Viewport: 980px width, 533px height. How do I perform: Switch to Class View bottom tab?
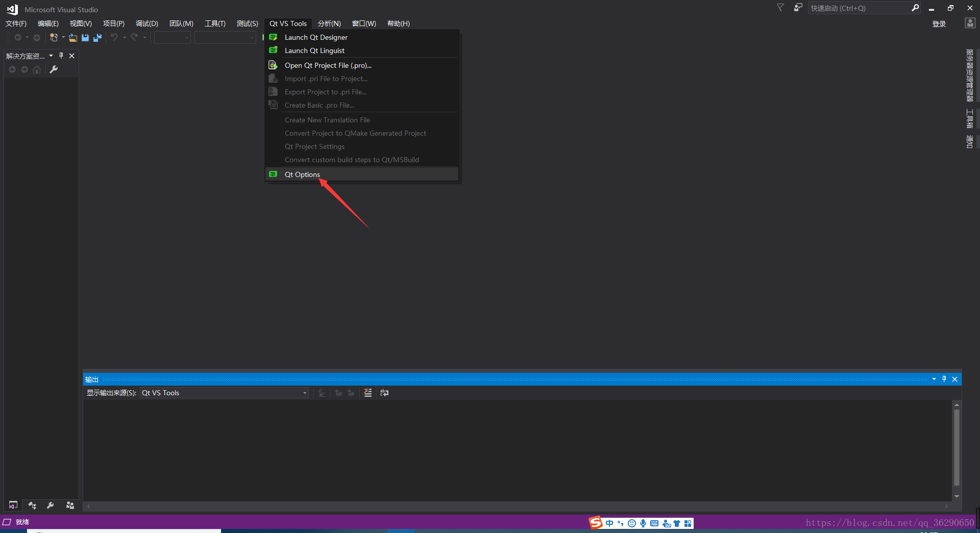pyautogui.click(x=32, y=505)
